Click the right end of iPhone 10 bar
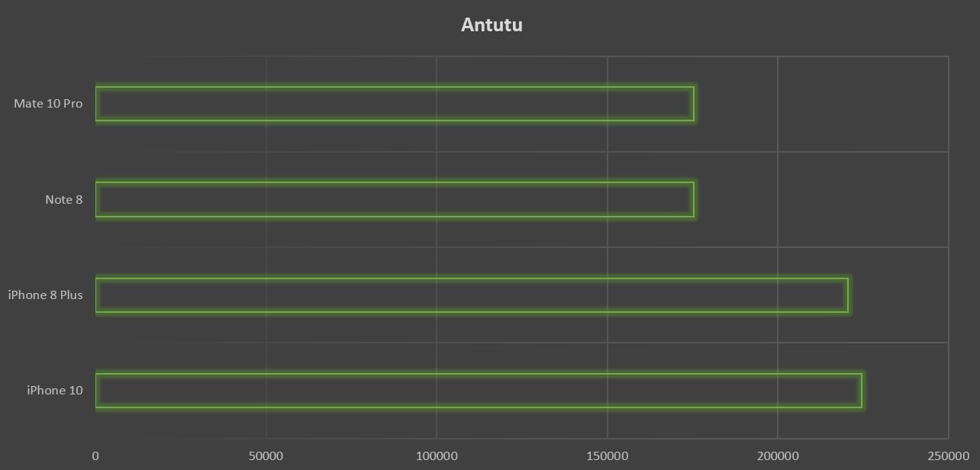Viewport: 980px width, 470px height. tap(860, 390)
